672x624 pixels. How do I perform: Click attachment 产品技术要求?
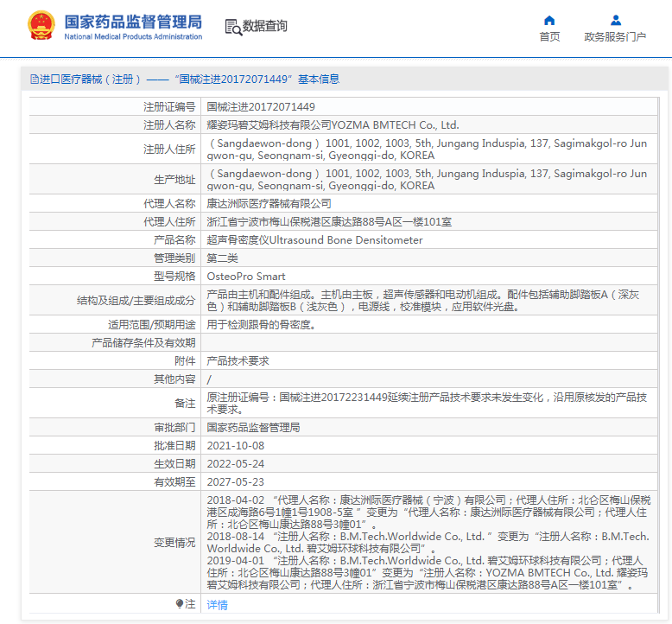click(x=238, y=361)
